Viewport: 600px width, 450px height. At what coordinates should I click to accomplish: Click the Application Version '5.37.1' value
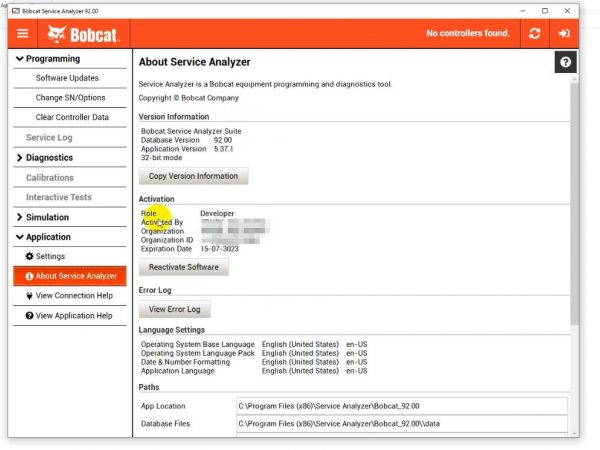(223, 149)
